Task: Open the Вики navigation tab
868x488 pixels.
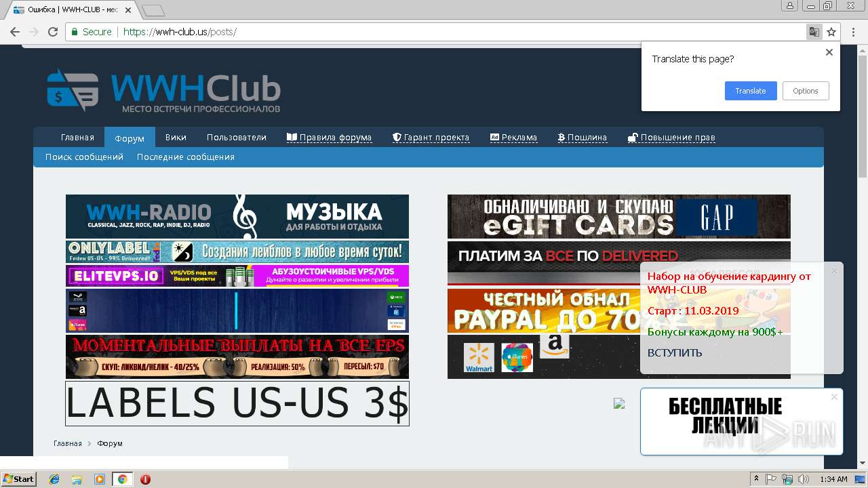Action: click(176, 137)
